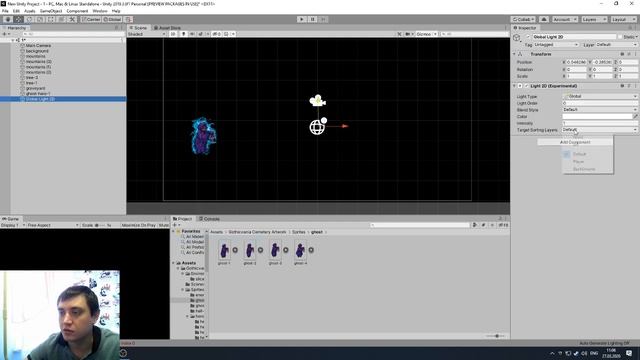640x360 pixels.
Task: Open the GameObject menu
Action: click(x=51, y=11)
